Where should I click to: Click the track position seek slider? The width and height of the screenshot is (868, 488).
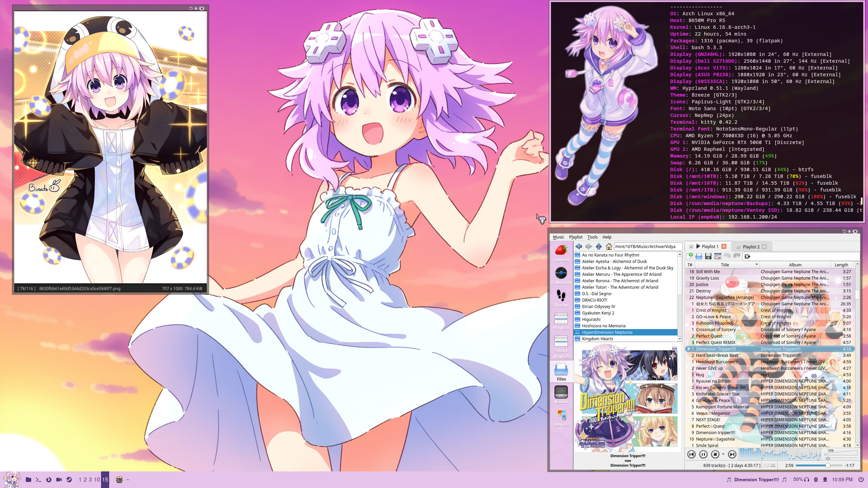click(814, 465)
